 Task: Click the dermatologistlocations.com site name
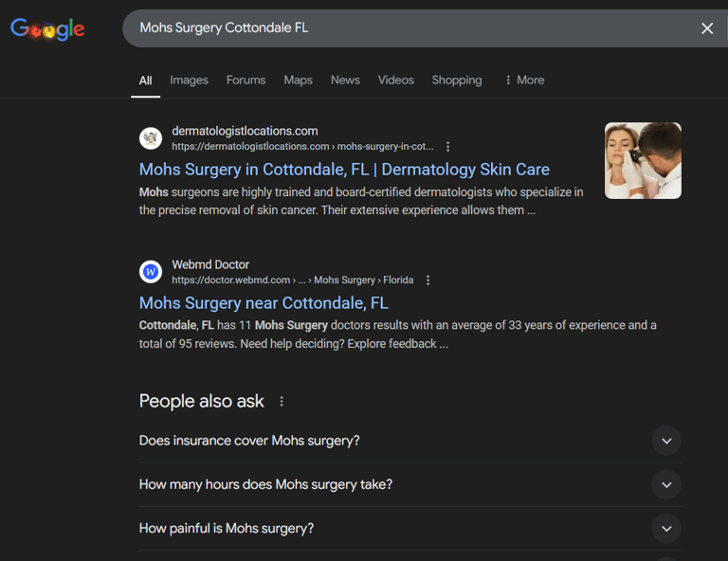[245, 131]
